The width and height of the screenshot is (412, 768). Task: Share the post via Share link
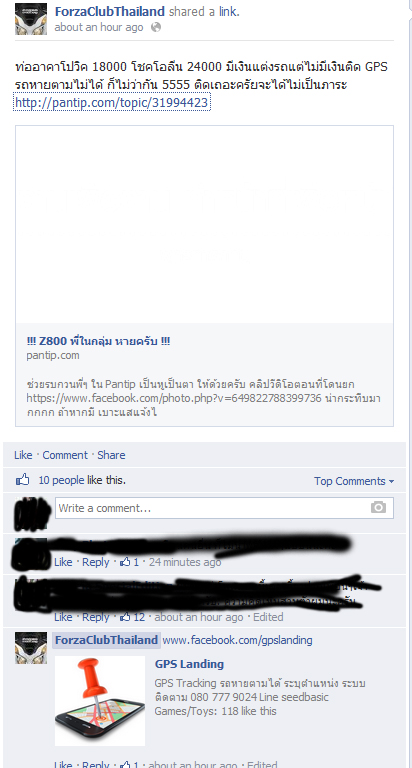click(x=111, y=455)
